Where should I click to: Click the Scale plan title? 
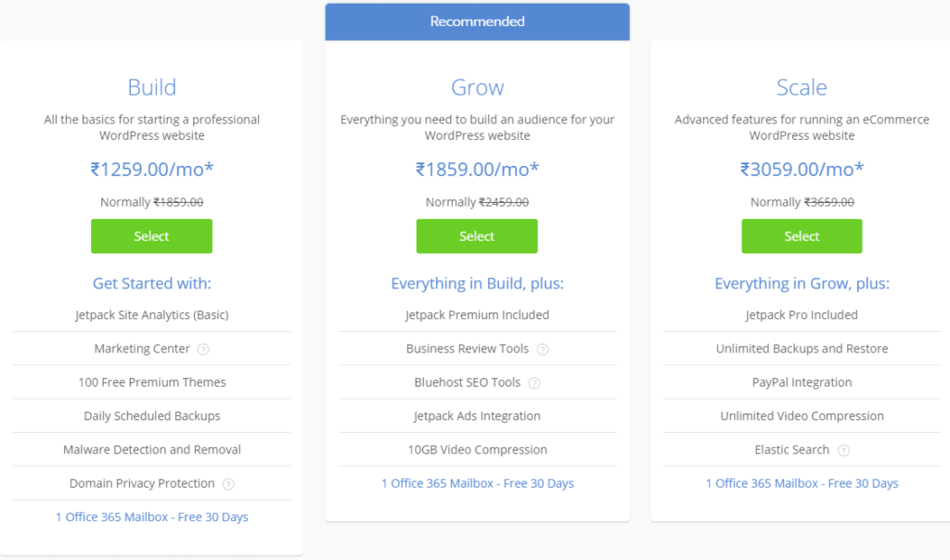click(x=802, y=87)
